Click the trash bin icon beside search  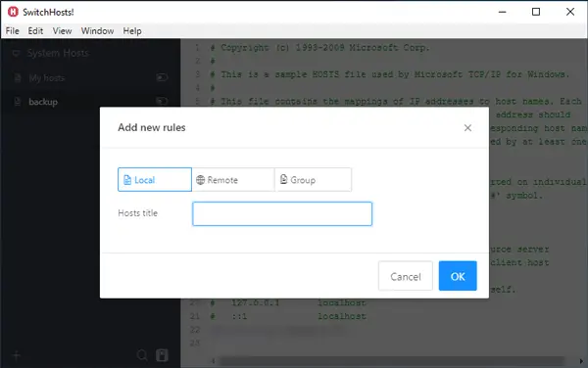tap(162, 355)
